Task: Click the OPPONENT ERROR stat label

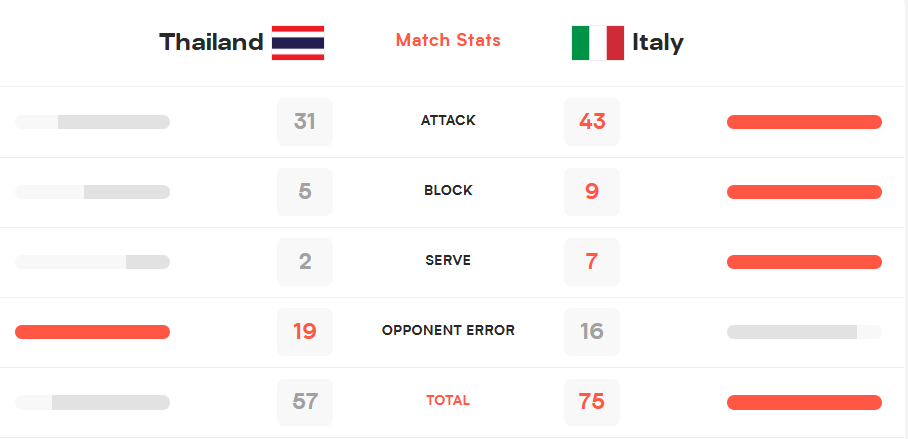Action: click(x=448, y=331)
